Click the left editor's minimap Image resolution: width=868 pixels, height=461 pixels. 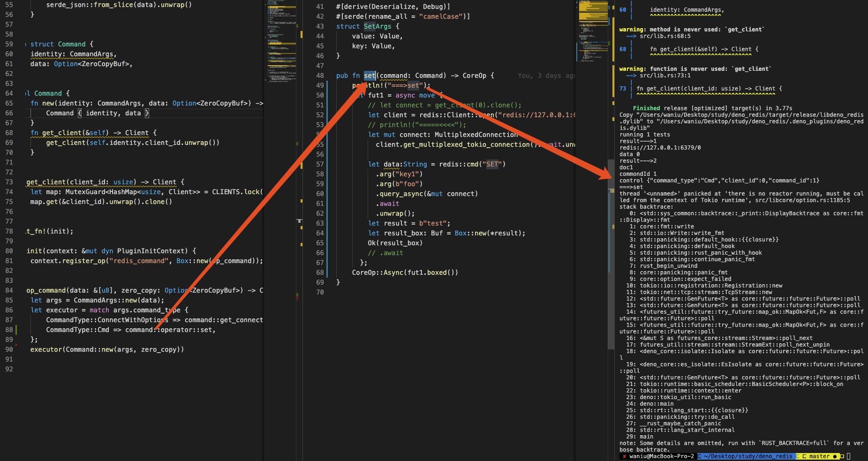(x=281, y=42)
